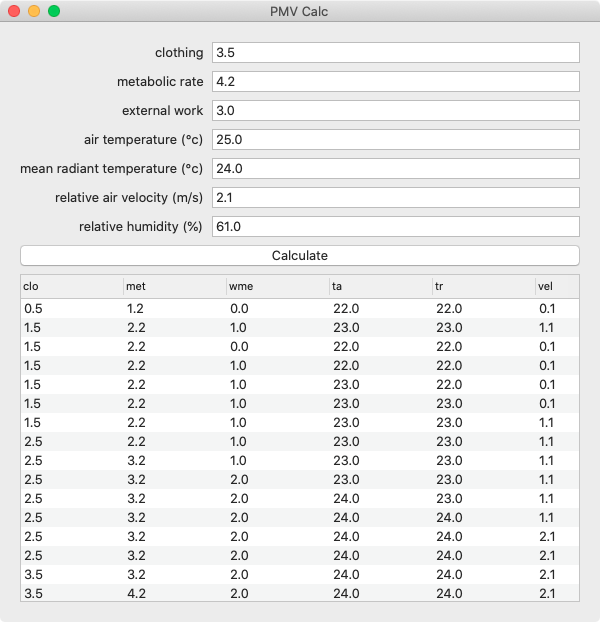Click clo 3.5 in row with met 3.2
Viewport: 600px width, 622px height.
pyautogui.click(x=33, y=574)
